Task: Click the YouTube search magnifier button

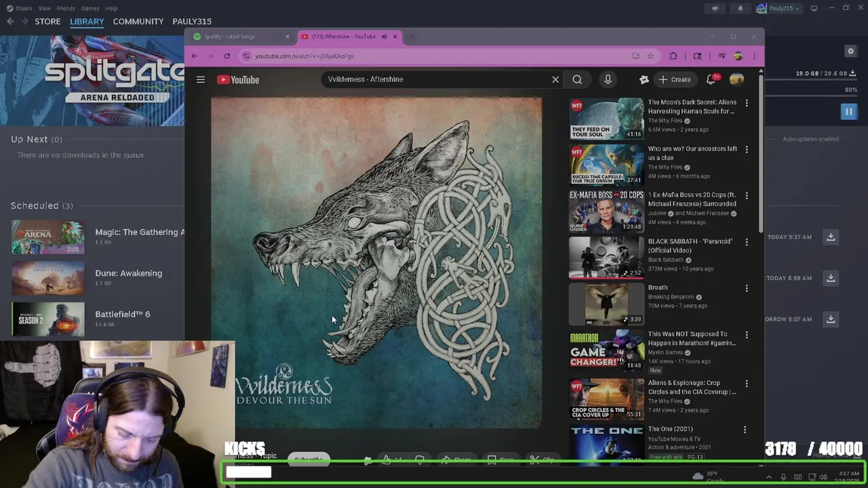Action: 577,80
